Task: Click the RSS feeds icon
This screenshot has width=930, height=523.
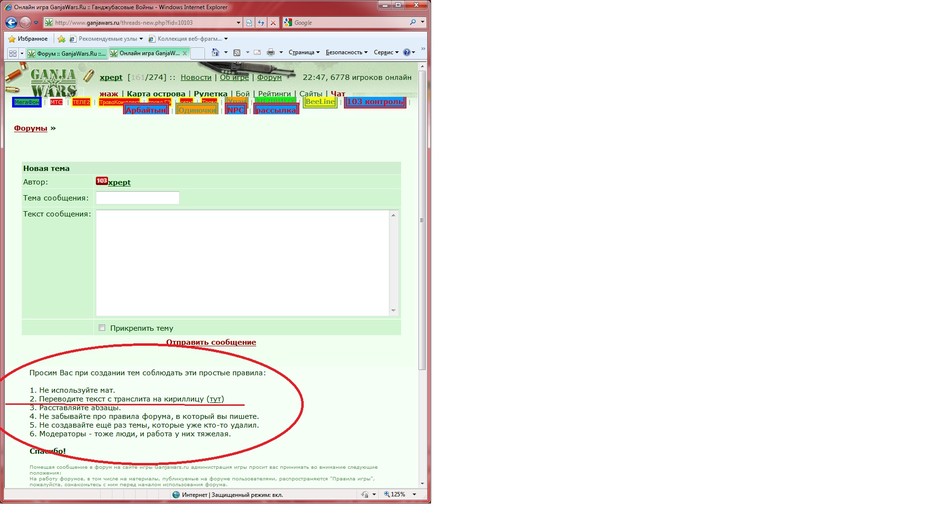Action: (237, 52)
